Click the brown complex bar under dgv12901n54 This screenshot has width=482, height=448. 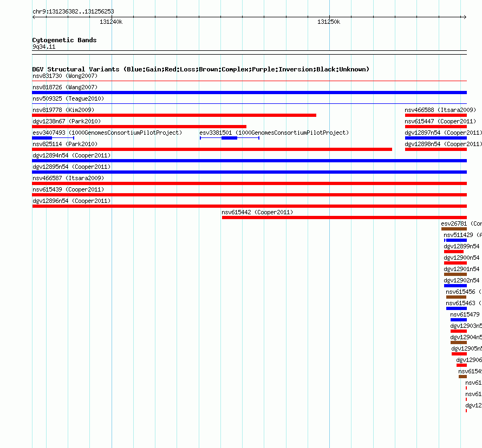(455, 274)
